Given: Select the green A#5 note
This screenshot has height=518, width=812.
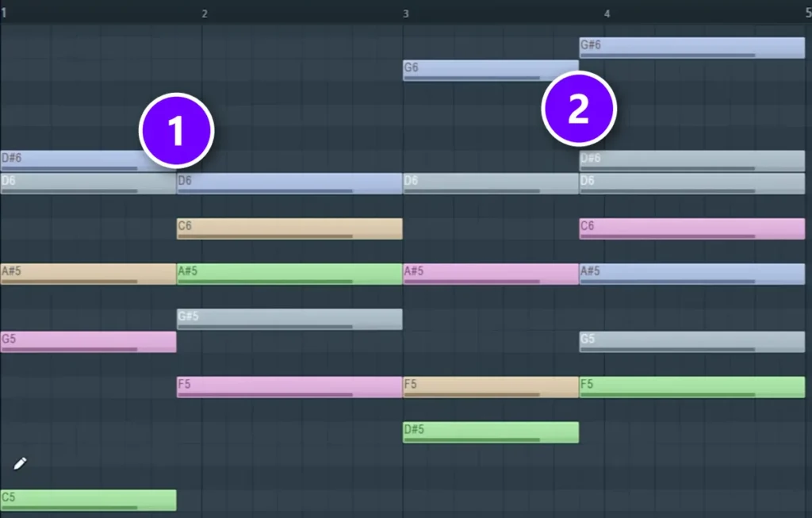Looking at the screenshot, I should pos(289,274).
